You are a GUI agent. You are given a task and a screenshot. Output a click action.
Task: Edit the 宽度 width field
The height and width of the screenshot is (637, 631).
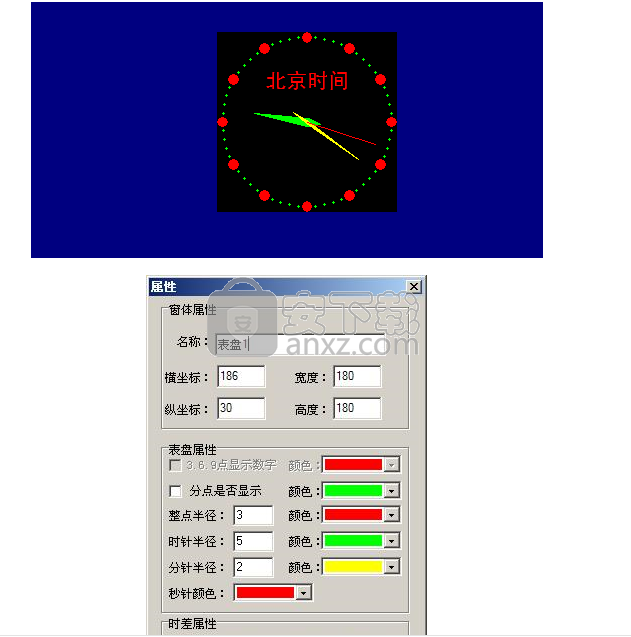point(357,376)
